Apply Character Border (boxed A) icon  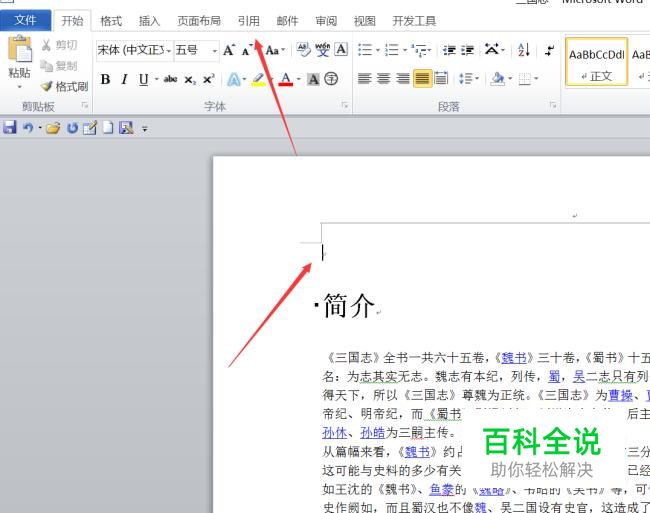[341, 49]
